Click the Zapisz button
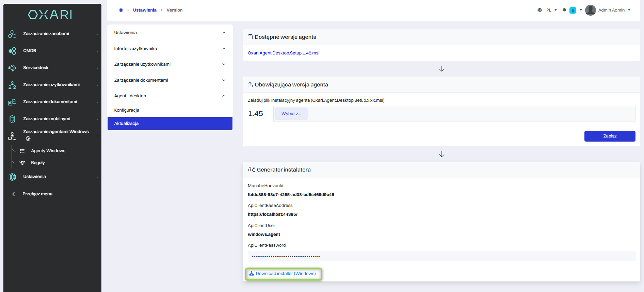Image resolution: width=644 pixels, height=292 pixels. pos(610,136)
